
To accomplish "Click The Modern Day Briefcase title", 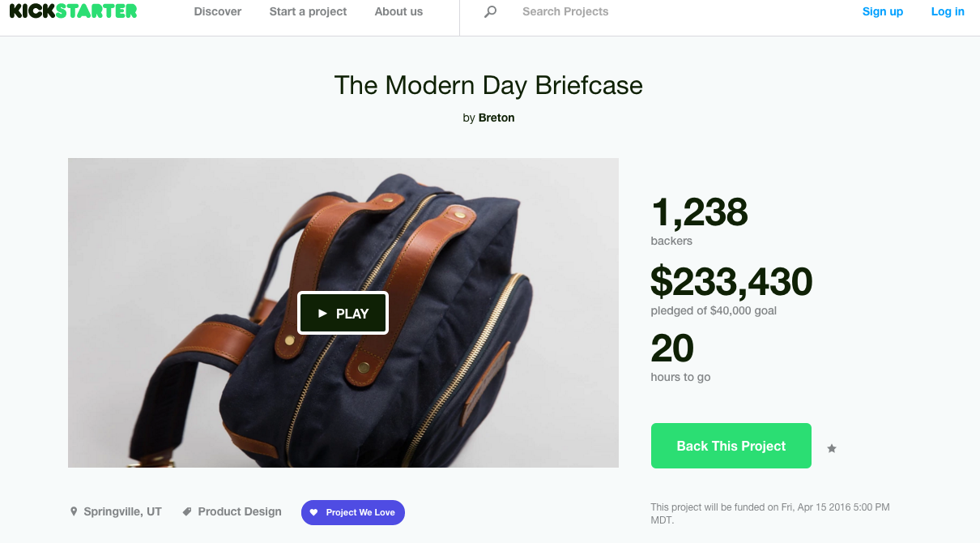I will click(488, 85).
